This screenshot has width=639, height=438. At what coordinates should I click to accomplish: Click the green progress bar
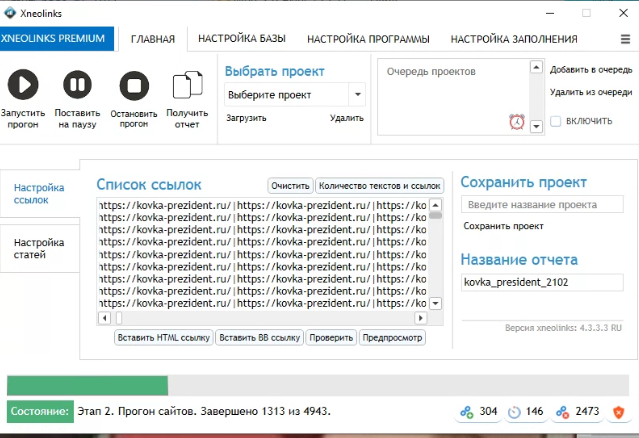click(x=87, y=385)
